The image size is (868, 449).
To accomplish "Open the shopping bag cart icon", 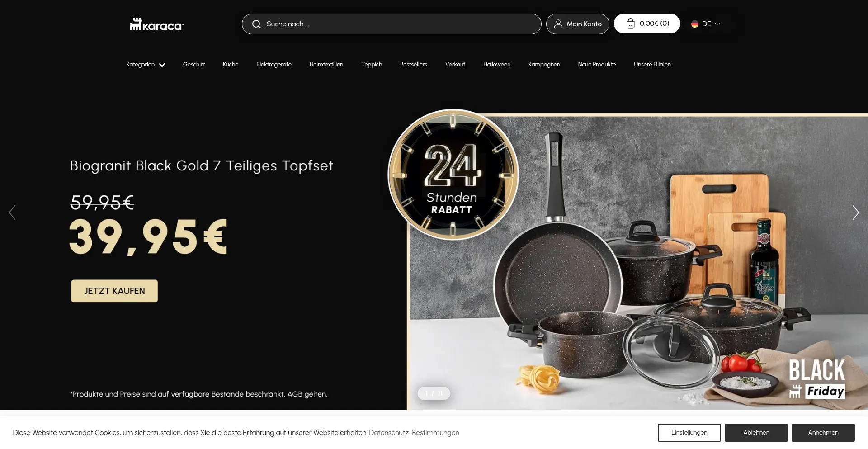I will point(630,24).
